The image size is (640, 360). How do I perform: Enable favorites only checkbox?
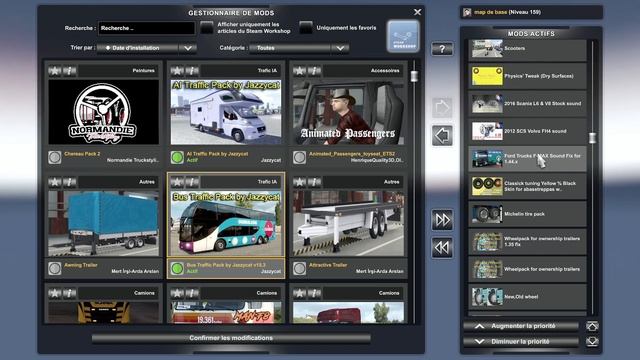coord(306,28)
